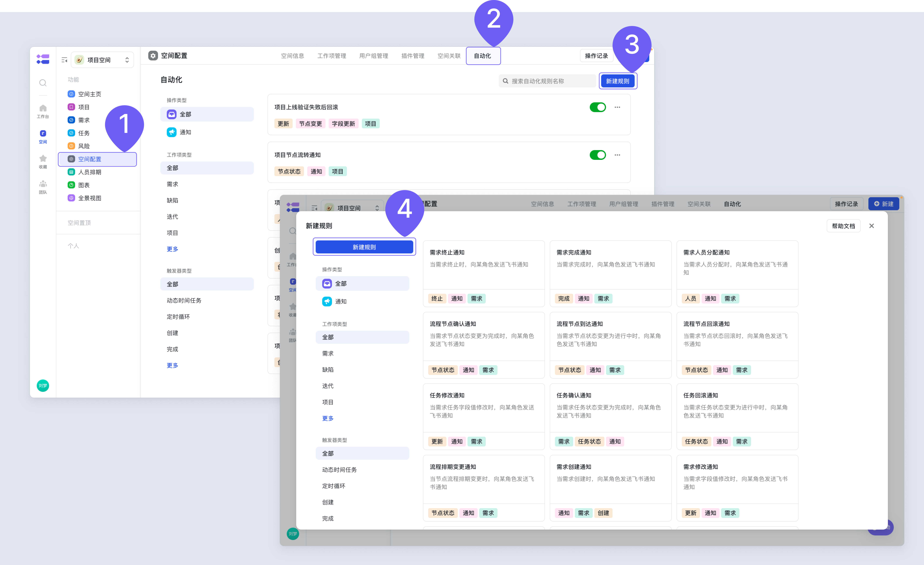Filter by 动态时间任务 trigger in the dialog

362,470
